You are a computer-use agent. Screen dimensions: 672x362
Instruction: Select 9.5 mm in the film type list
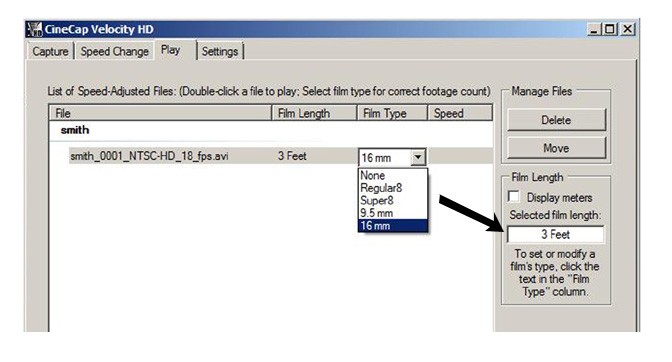click(x=393, y=212)
